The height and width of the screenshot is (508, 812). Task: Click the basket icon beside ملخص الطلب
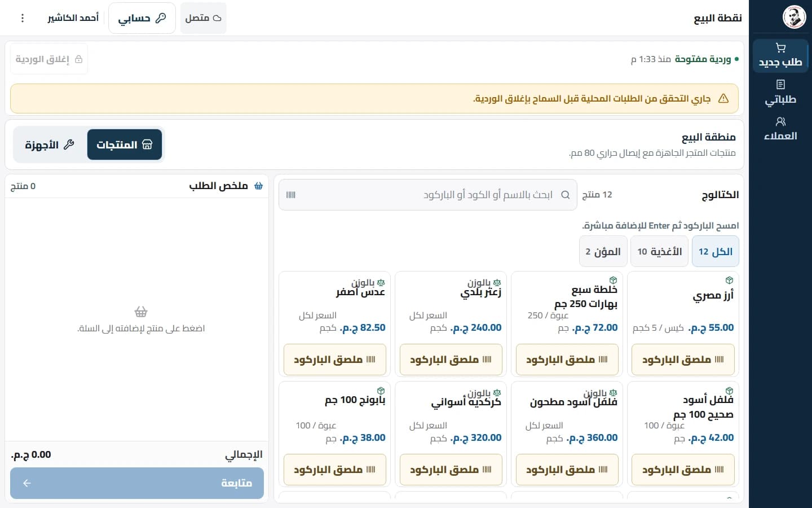pos(258,186)
